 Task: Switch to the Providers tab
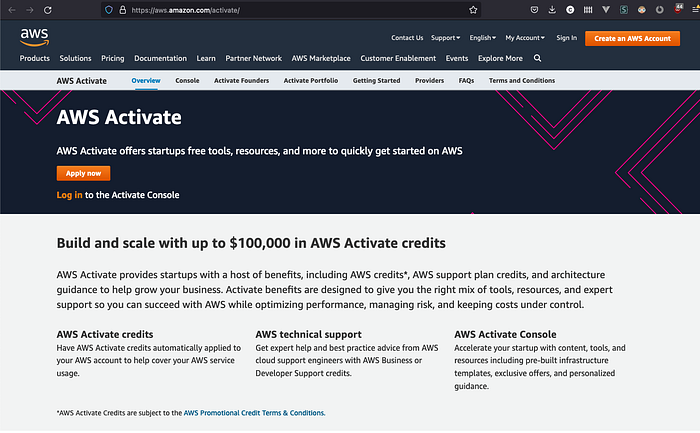coord(429,81)
